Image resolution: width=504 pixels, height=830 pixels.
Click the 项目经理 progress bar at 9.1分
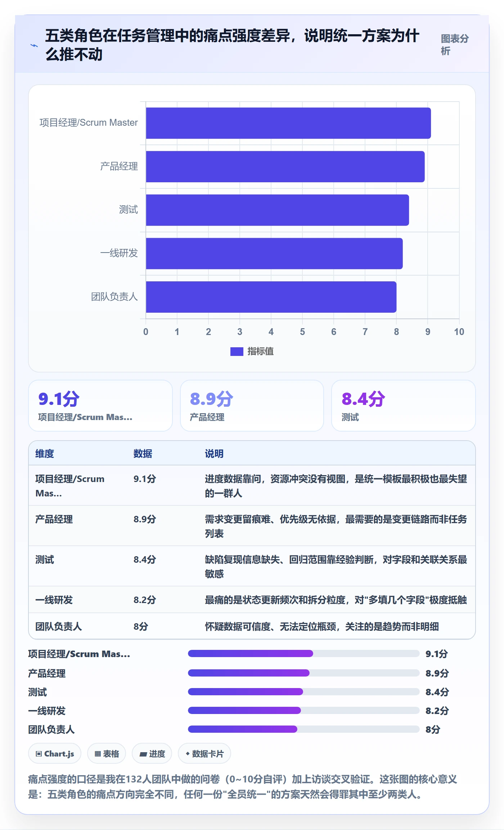point(304,653)
